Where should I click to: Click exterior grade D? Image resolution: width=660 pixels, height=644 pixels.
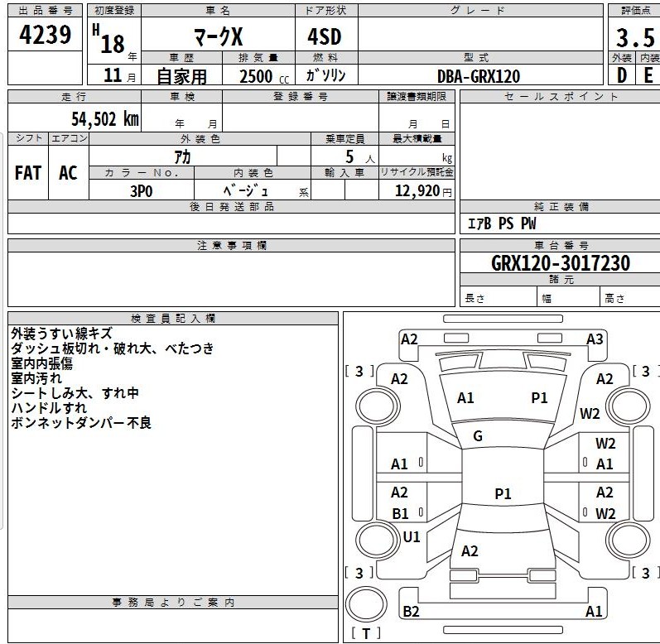tap(622, 75)
